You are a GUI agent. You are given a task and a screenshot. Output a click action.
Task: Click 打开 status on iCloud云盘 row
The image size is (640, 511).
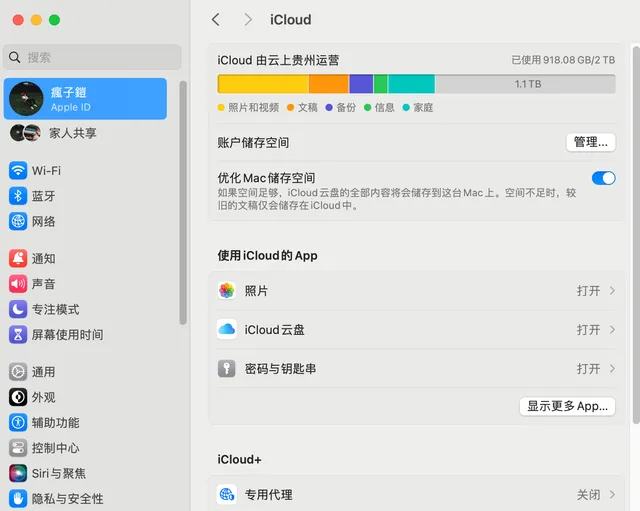588,329
